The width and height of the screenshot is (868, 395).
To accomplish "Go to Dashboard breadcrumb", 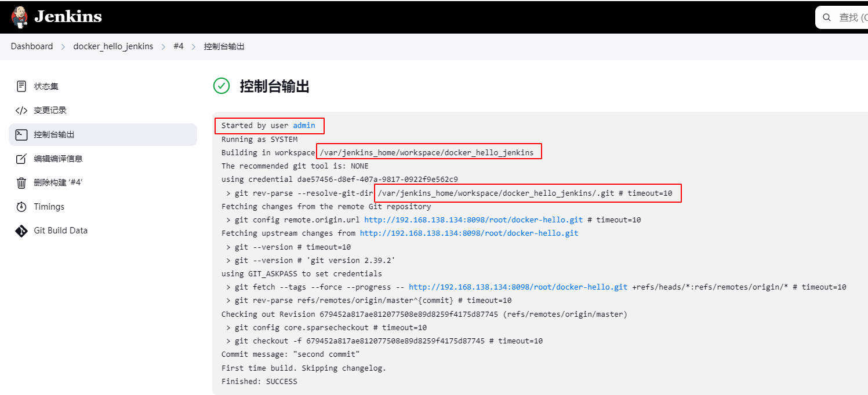I will [x=32, y=46].
